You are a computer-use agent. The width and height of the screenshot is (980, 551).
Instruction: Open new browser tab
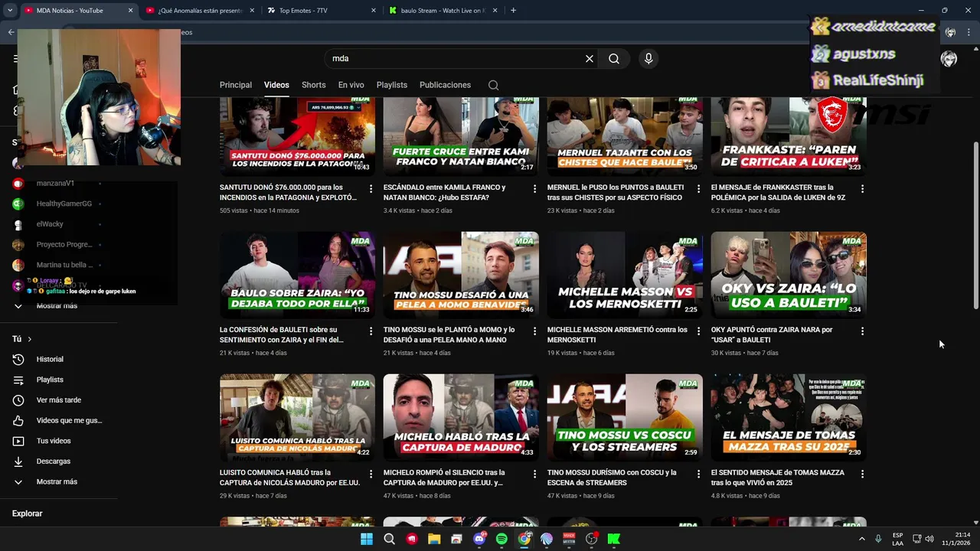(x=513, y=10)
